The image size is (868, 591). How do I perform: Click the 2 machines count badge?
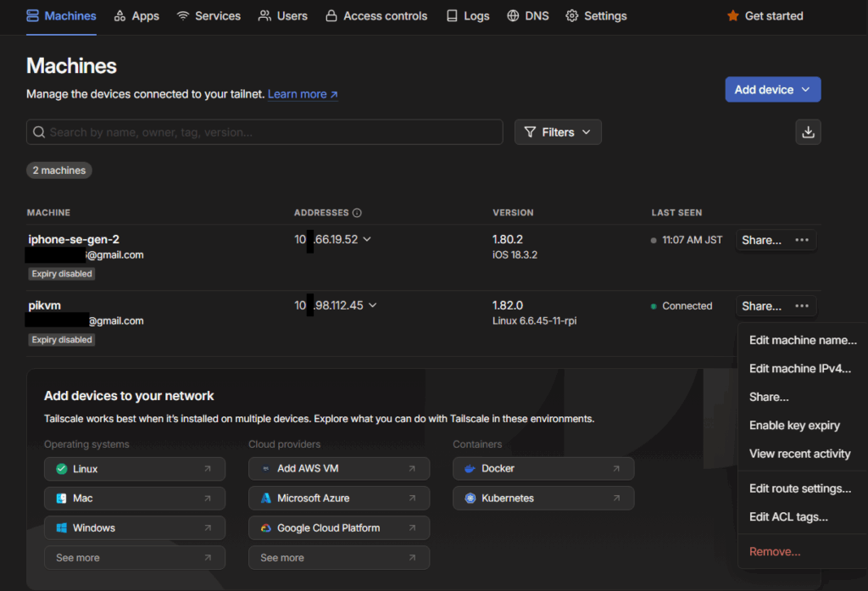click(59, 170)
